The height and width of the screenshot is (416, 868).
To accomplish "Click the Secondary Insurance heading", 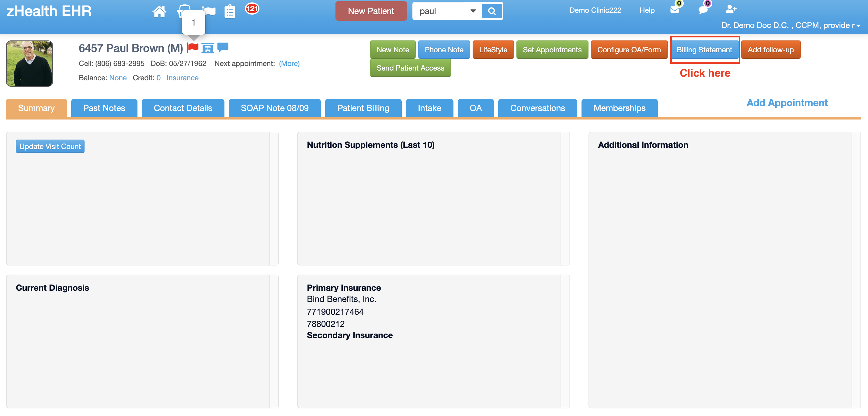I will (350, 335).
